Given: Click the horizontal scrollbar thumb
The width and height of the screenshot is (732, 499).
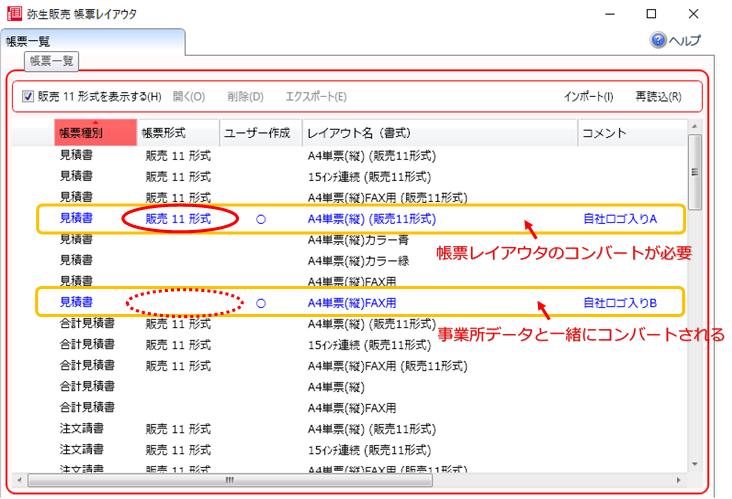Looking at the screenshot, I should point(230,480).
